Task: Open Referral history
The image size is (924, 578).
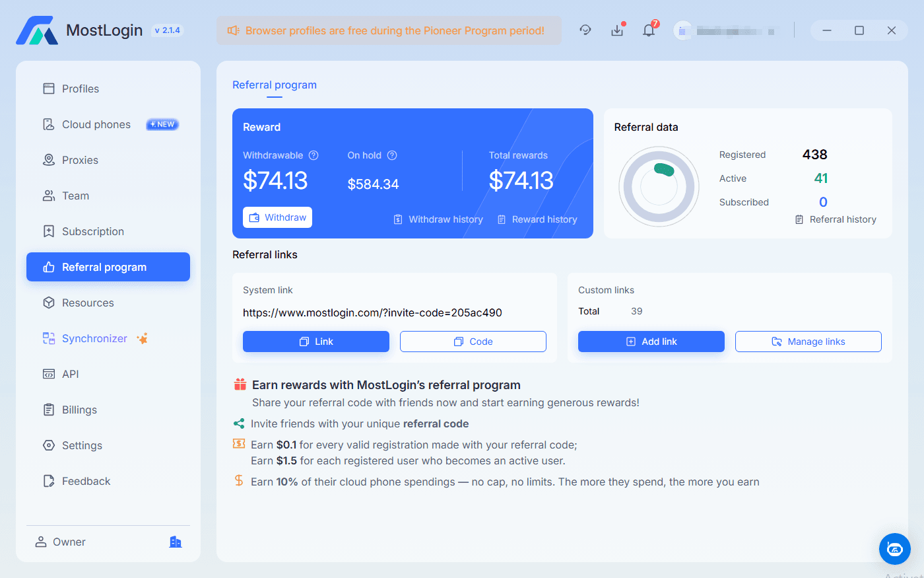Action: pos(836,219)
